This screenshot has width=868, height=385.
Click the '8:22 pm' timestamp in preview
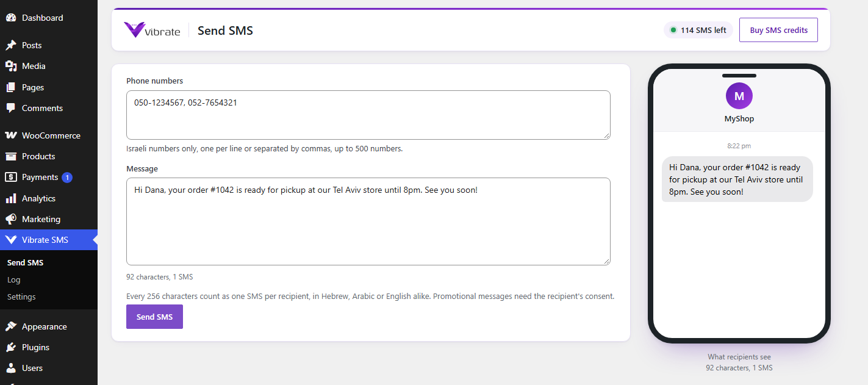tap(739, 146)
